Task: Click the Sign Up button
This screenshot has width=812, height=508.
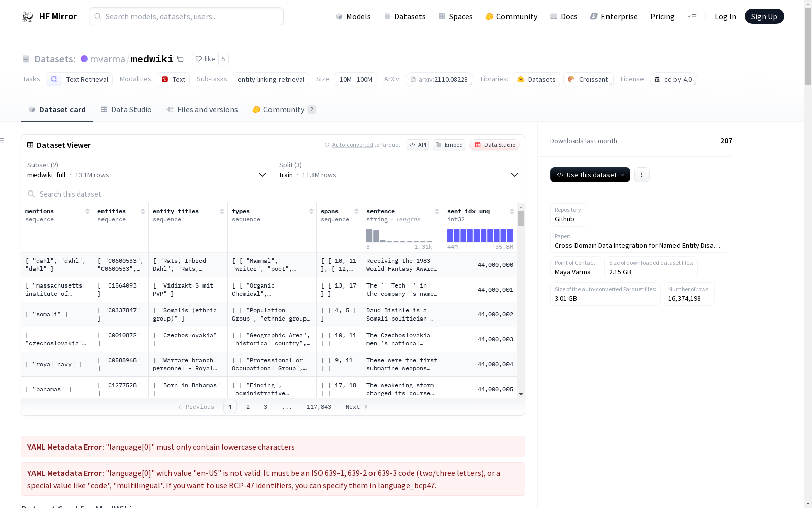Action: 764,16
